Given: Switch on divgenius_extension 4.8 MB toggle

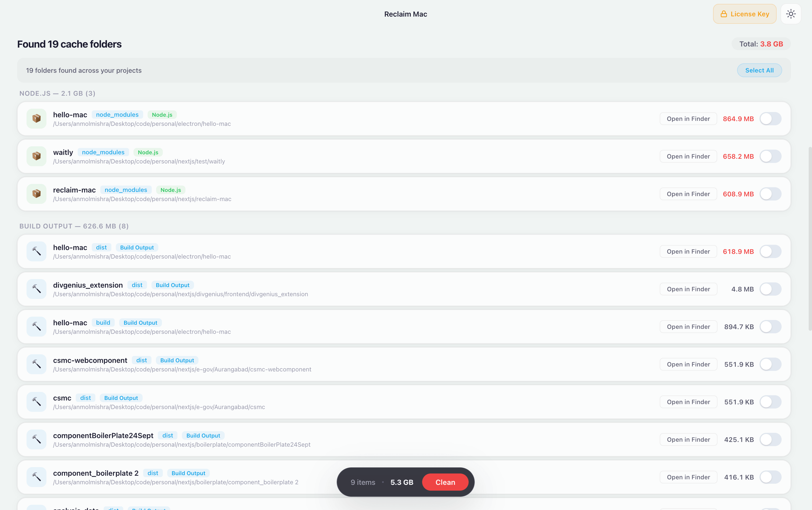Looking at the screenshot, I should pyautogui.click(x=770, y=289).
